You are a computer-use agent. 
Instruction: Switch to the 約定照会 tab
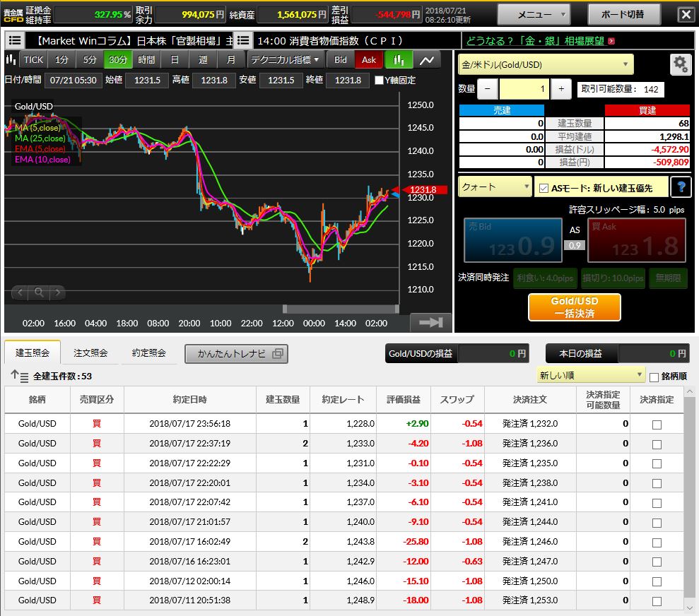click(149, 353)
